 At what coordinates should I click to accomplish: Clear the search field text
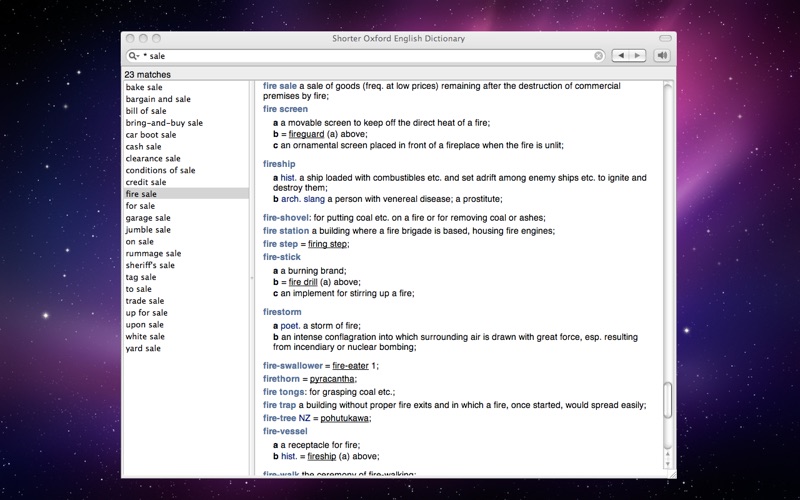tap(598, 56)
